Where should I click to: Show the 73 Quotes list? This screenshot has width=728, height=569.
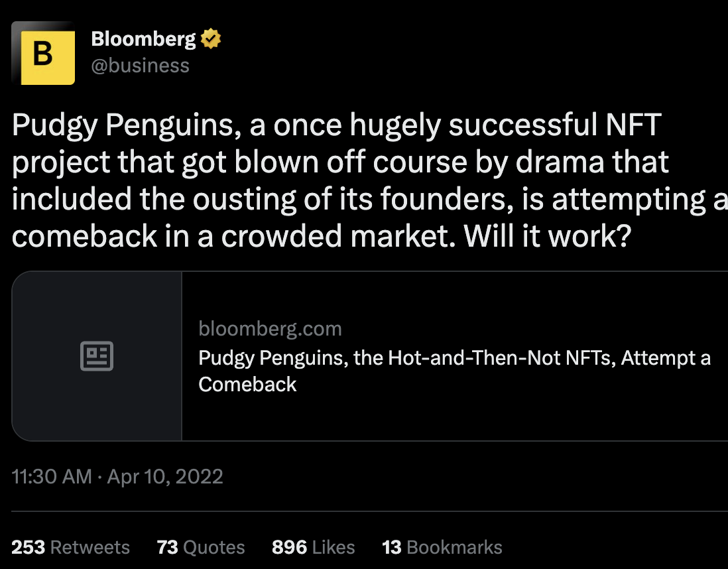tap(201, 547)
